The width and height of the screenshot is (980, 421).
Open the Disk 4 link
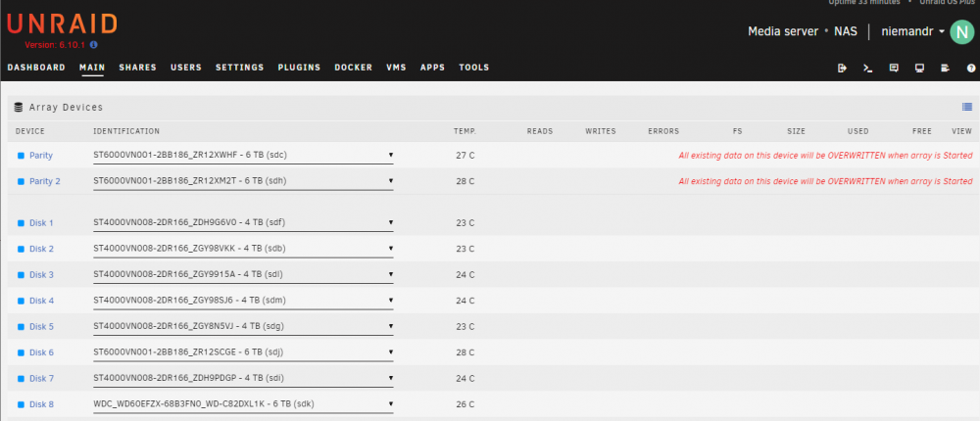coord(41,302)
